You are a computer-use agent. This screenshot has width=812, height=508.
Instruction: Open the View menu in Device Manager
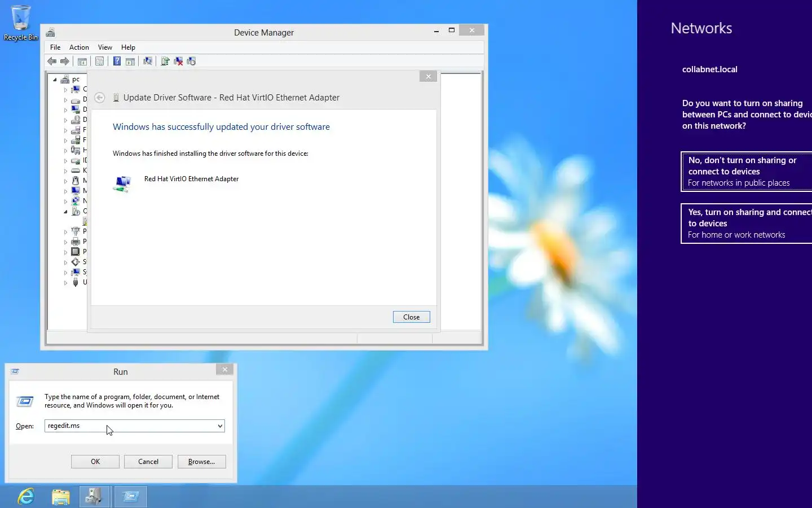(x=105, y=47)
